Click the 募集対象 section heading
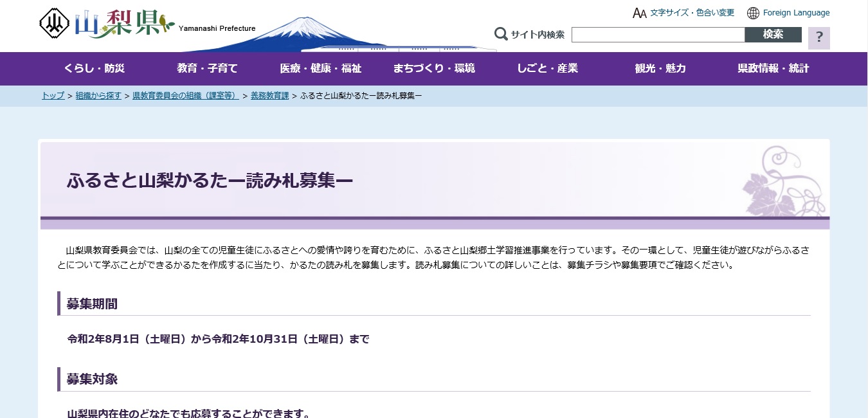The height and width of the screenshot is (418, 868). pyautogui.click(x=92, y=379)
